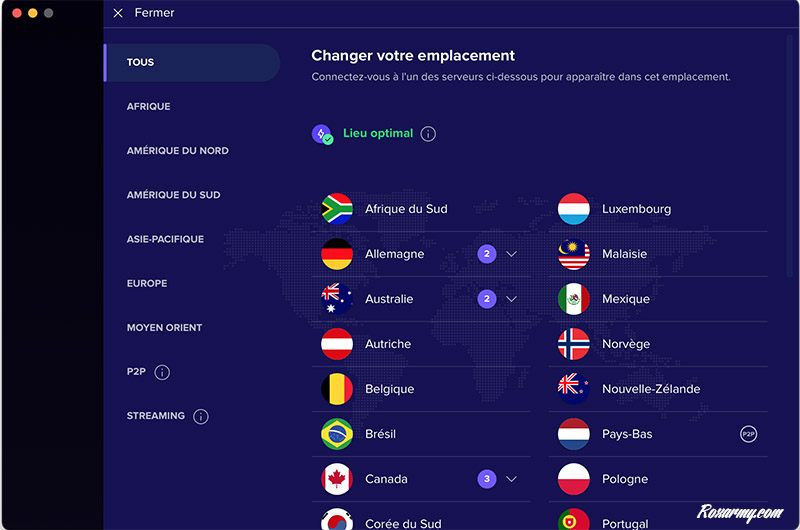800x530 pixels.
Task: Open the Europe region tab
Action: (x=147, y=283)
